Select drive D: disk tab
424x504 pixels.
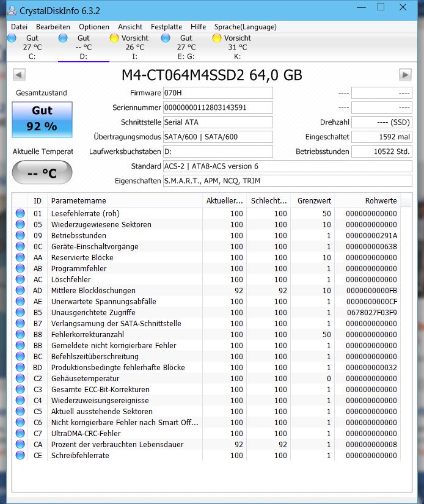pyautogui.click(x=84, y=47)
